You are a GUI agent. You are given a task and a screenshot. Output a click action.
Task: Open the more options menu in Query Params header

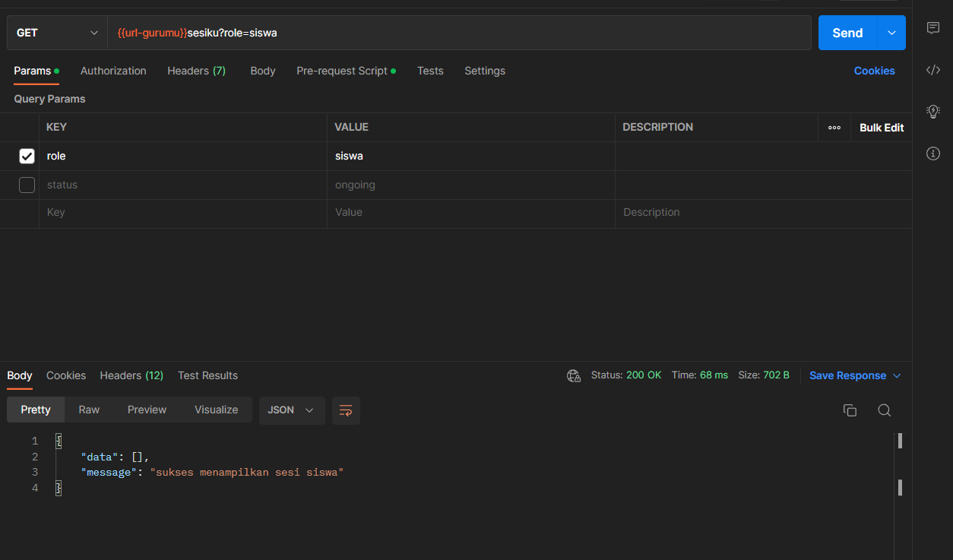point(834,127)
